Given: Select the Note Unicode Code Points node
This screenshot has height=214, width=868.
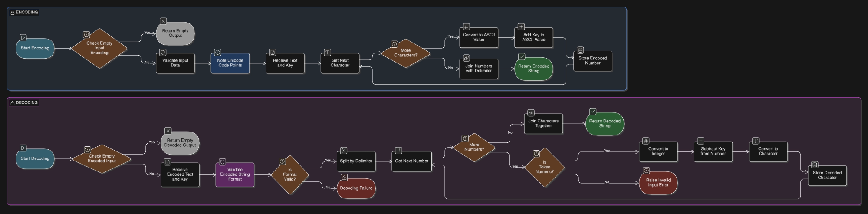Looking at the screenshot, I should pos(230,63).
